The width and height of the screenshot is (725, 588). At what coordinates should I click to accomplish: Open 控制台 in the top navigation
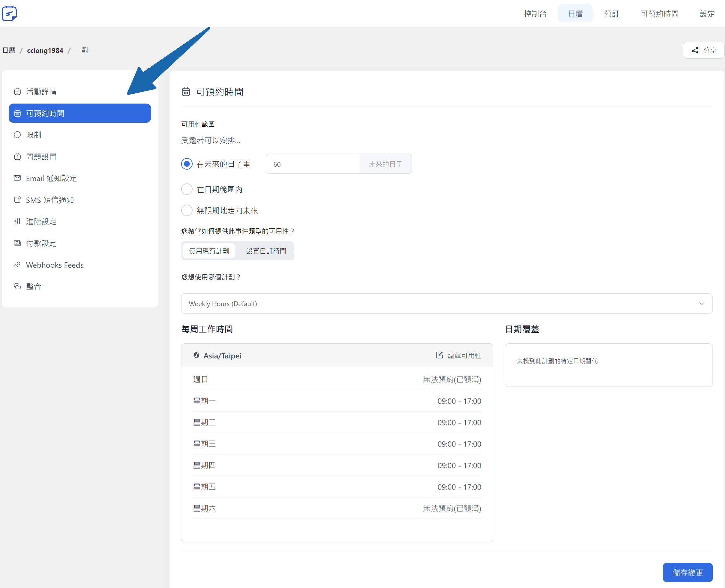point(535,13)
